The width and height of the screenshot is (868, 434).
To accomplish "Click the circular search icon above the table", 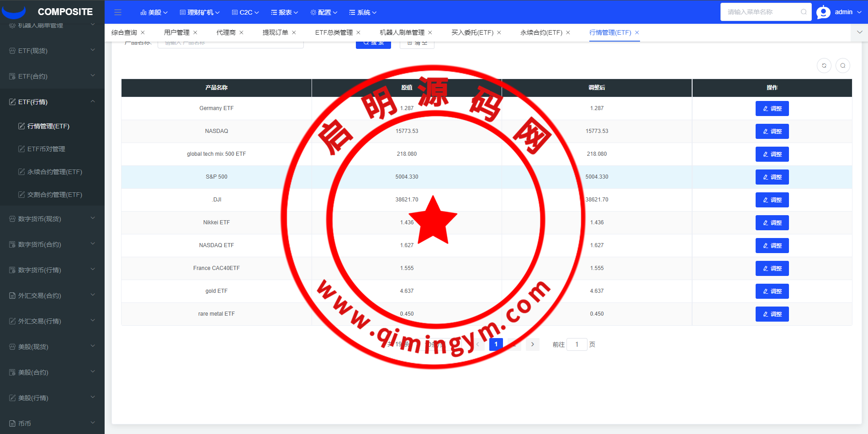I will click(x=842, y=66).
